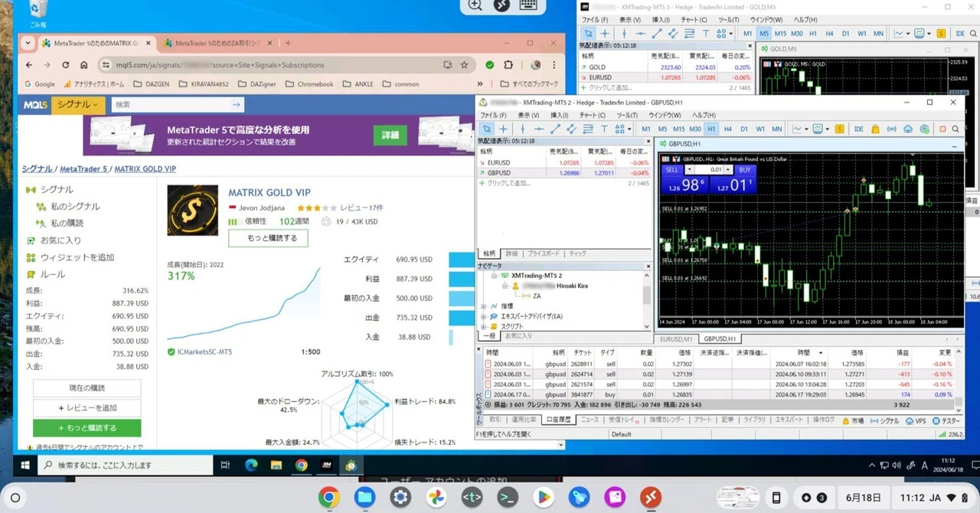Click the MetaTrader 5 breadcrumb link
Screen dimensions: 980x513
tap(83, 168)
